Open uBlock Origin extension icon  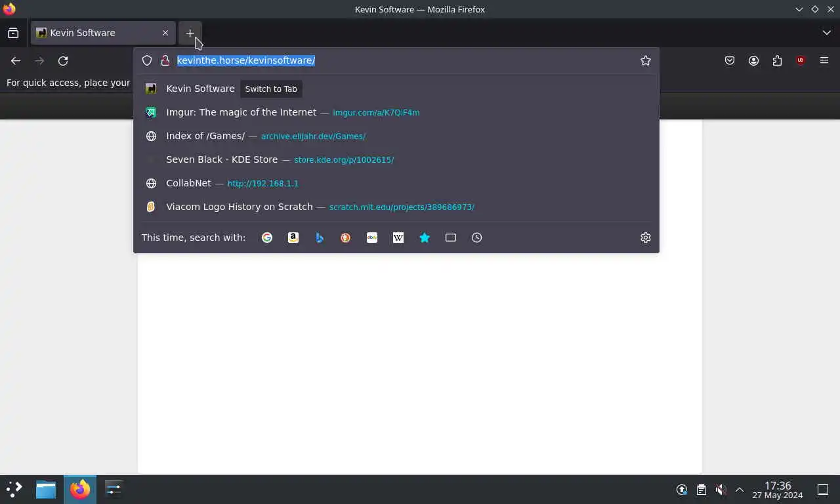click(x=801, y=60)
